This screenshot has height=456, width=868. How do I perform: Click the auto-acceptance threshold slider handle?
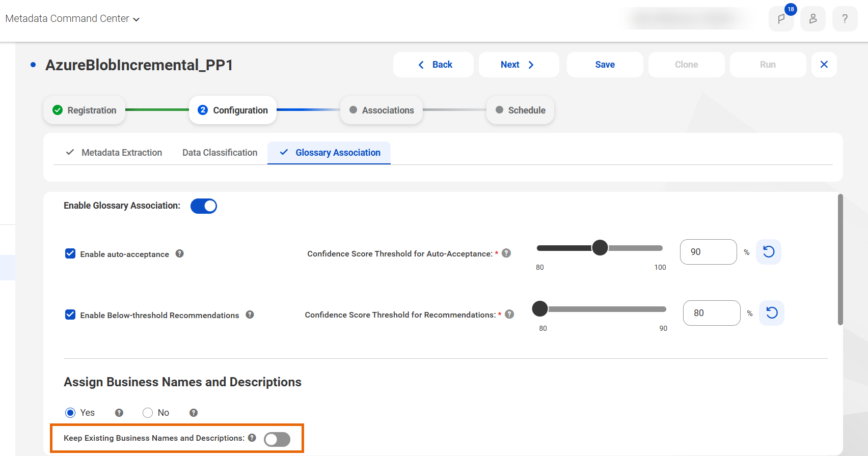click(600, 248)
